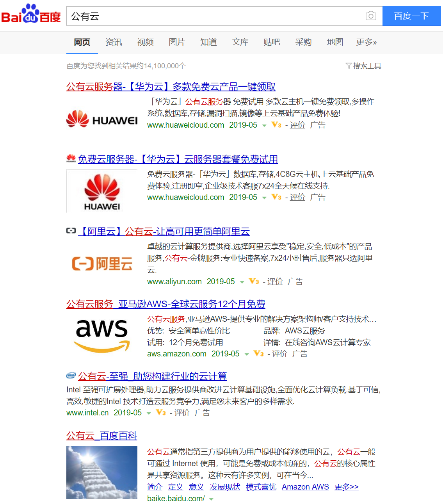Screen dimensions: 443x504
Task: Switch to the 图片 tab
Action: click(x=177, y=42)
